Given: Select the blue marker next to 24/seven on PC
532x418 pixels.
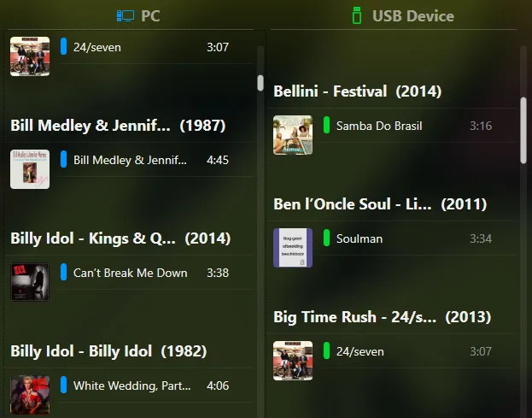Looking at the screenshot, I should click(x=63, y=46).
